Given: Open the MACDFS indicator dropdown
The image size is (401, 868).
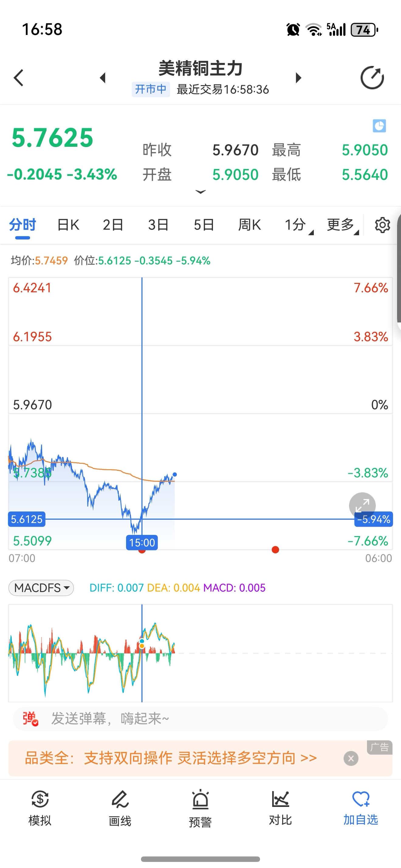Looking at the screenshot, I should (41, 588).
